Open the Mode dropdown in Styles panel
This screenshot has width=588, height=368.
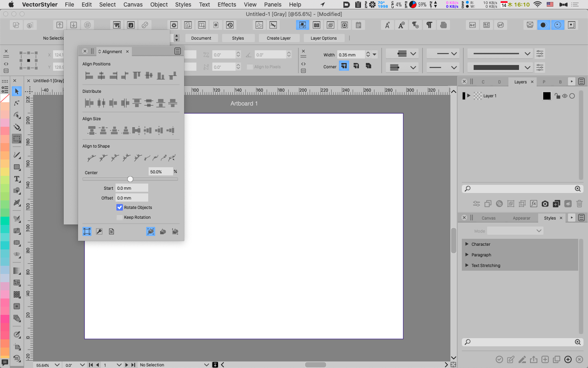(x=515, y=231)
